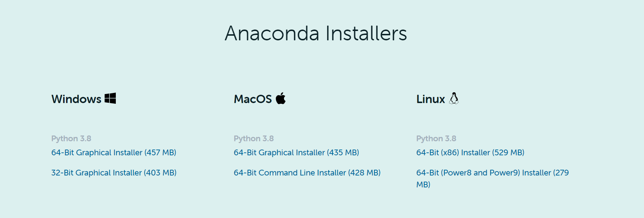Click the Python 3.8 label under MacOS
Image resolution: width=644 pixels, height=218 pixels.
point(254,138)
